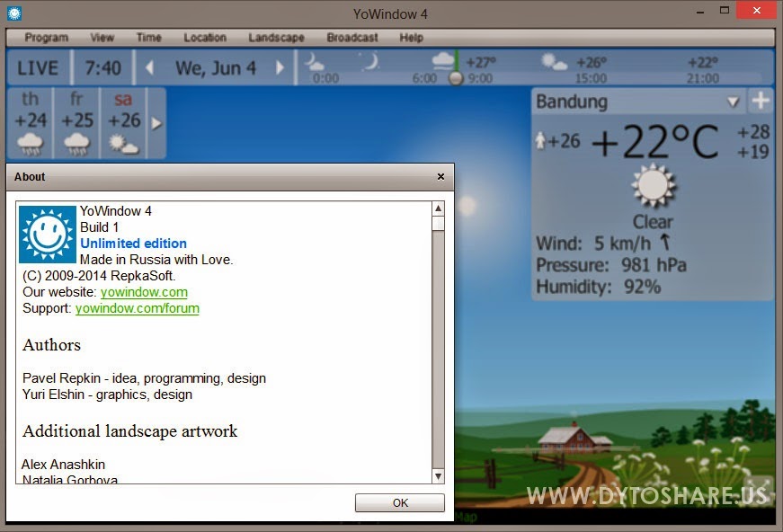Click the Humidity: 92% reading
The height and width of the screenshot is (532, 783).
(x=598, y=287)
